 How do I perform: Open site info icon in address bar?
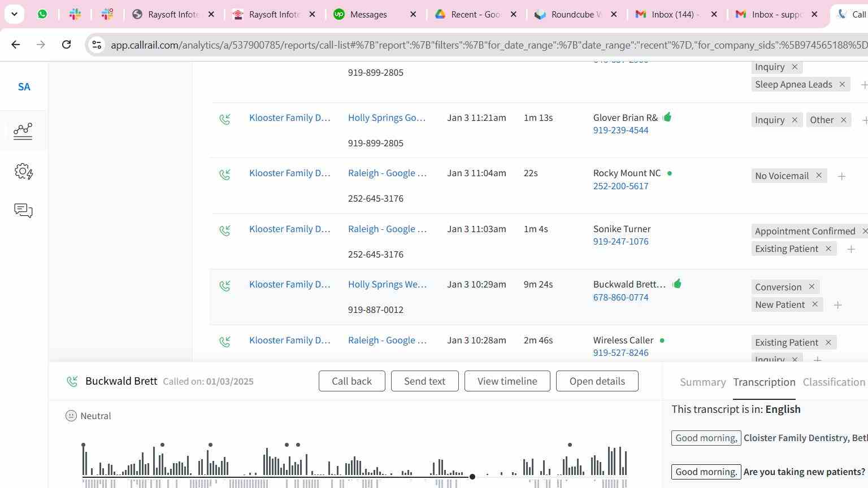(x=97, y=45)
